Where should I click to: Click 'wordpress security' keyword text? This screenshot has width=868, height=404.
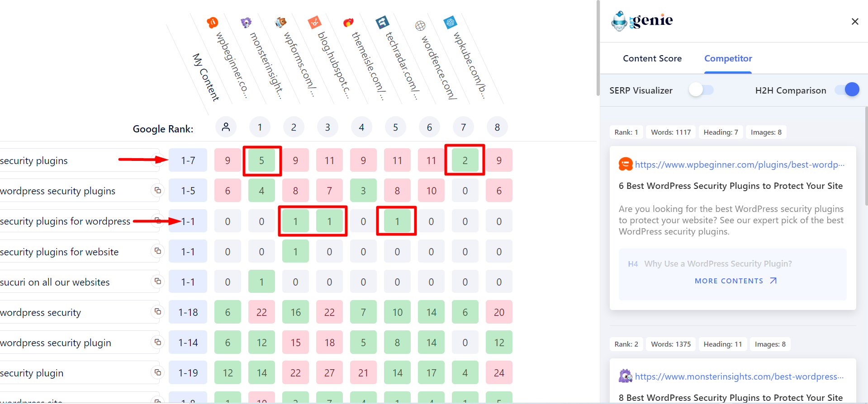(x=40, y=312)
